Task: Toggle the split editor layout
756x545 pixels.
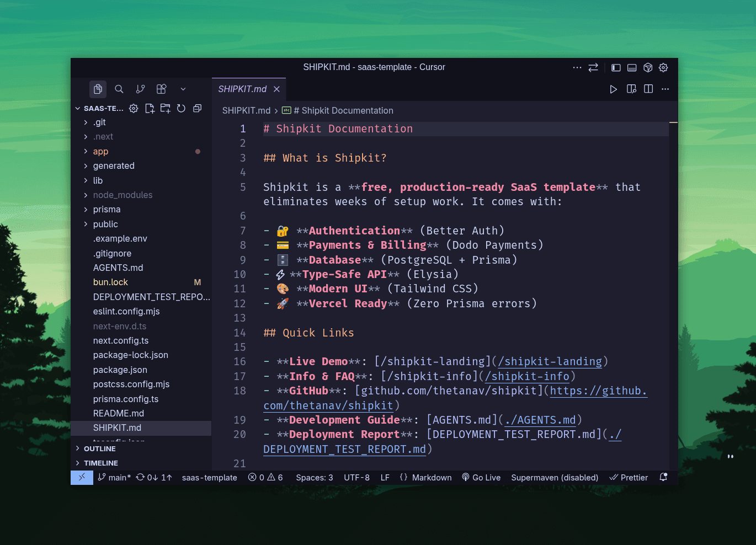Action: tap(648, 89)
